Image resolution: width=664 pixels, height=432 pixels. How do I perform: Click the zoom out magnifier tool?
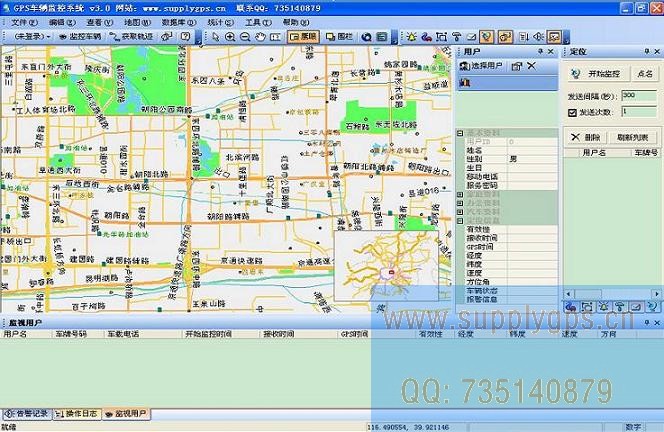point(245,37)
